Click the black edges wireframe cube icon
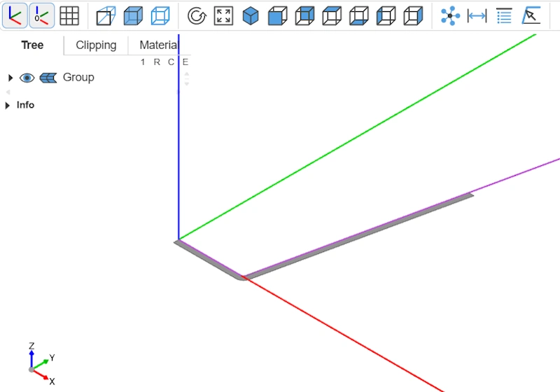 click(x=160, y=15)
